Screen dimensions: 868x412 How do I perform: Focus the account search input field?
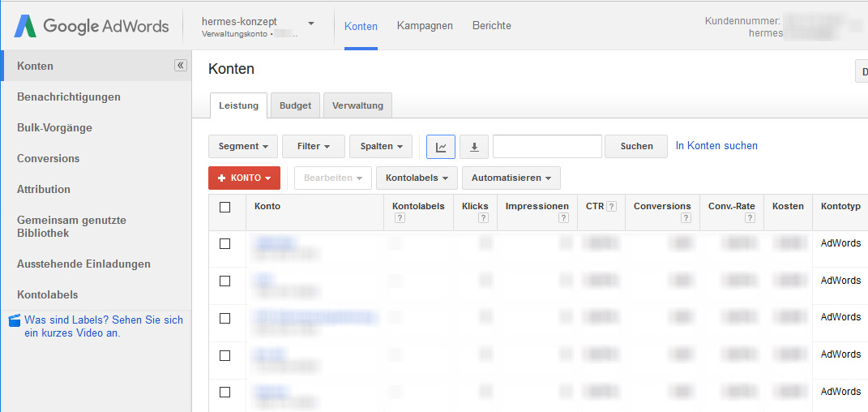pos(547,146)
